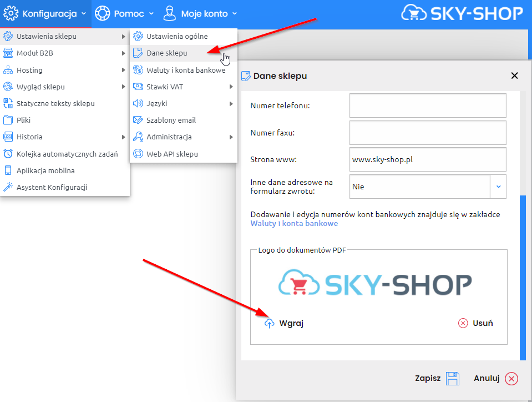The width and height of the screenshot is (532, 402).
Task: Expand the Języki submenu arrow
Action: (231, 104)
